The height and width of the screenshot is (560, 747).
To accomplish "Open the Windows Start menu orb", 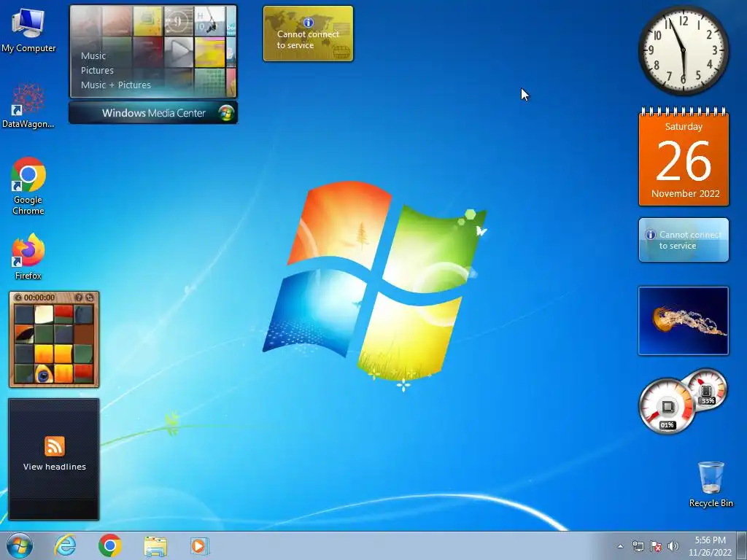I will click(x=20, y=545).
